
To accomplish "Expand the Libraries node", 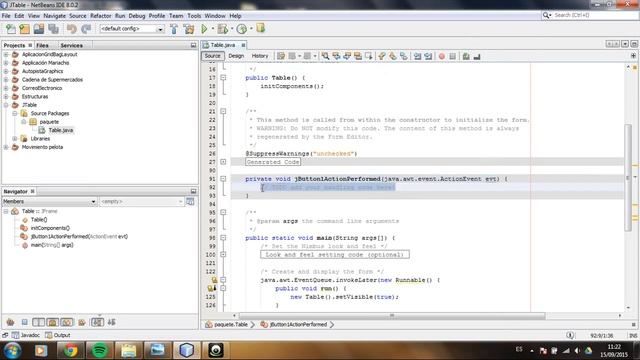I will click(15, 138).
